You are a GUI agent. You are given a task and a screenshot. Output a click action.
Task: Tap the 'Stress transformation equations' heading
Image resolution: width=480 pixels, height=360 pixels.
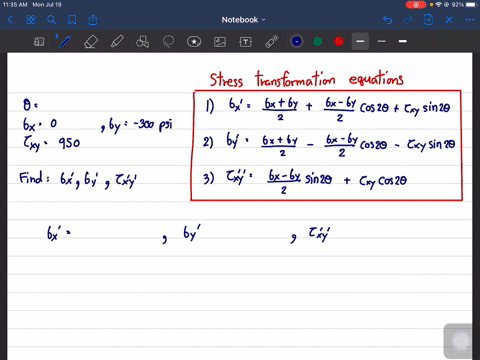coord(307,79)
